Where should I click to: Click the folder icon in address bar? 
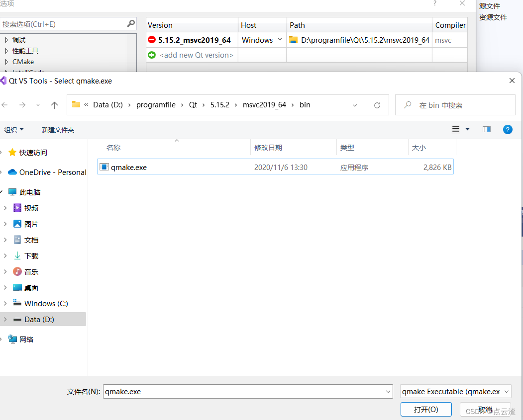76,104
